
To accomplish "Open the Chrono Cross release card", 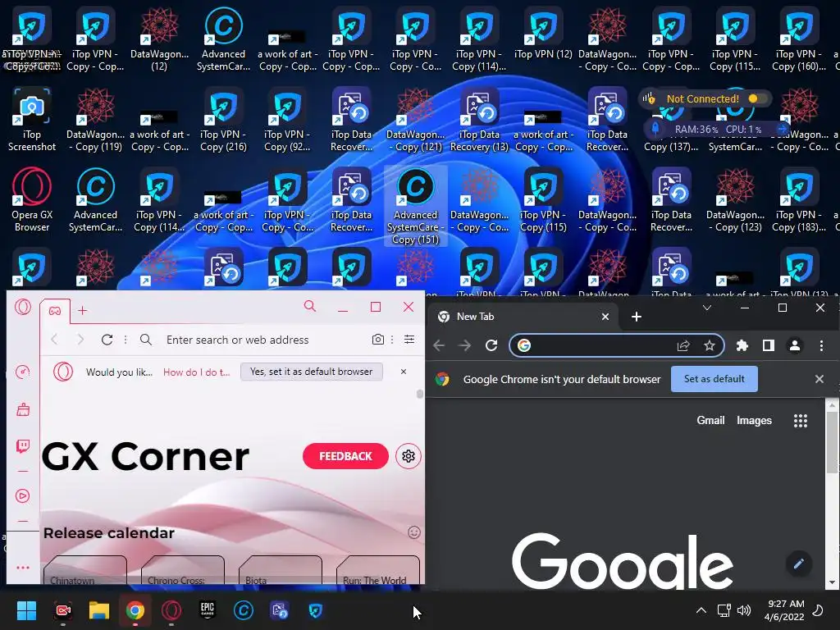I will tap(183, 570).
